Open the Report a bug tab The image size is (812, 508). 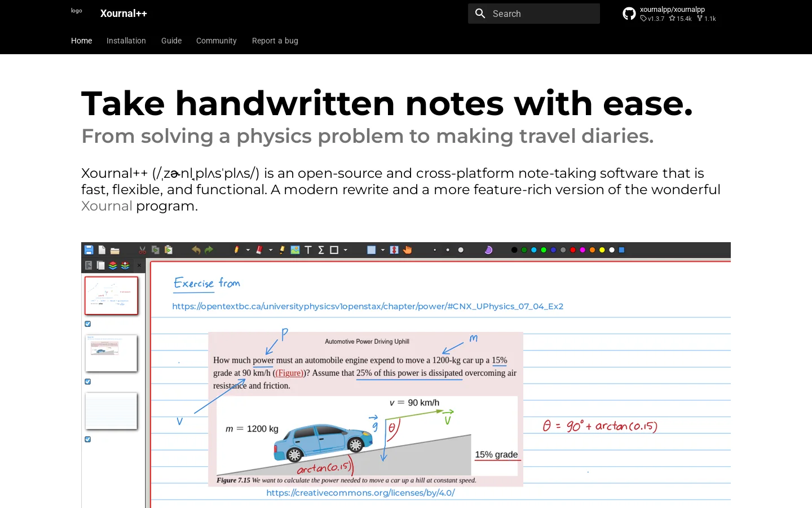pos(275,41)
